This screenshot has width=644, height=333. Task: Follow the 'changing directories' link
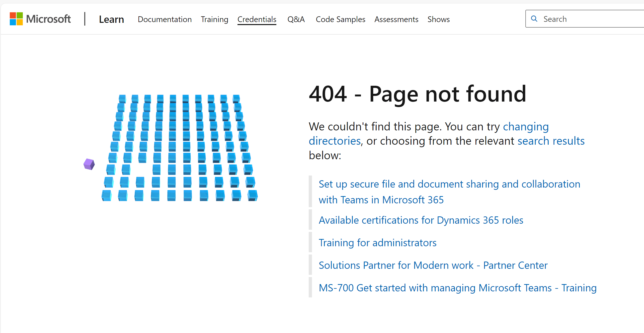429,134
